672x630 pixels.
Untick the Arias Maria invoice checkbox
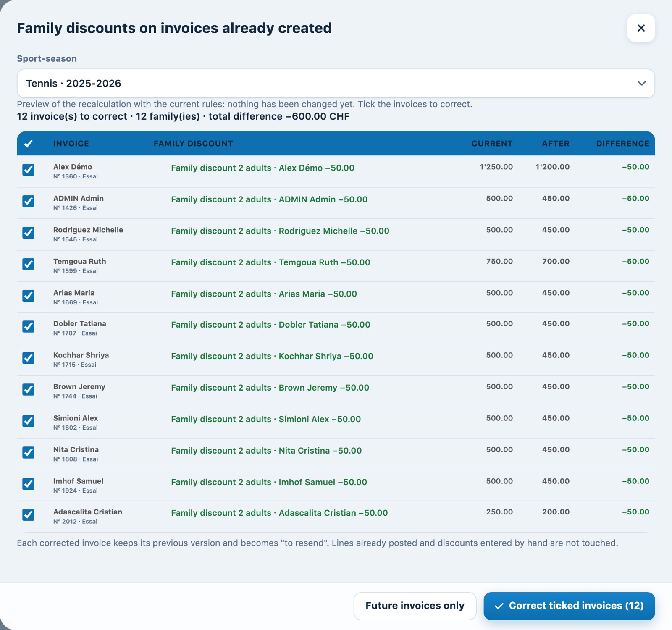(x=29, y=296)
